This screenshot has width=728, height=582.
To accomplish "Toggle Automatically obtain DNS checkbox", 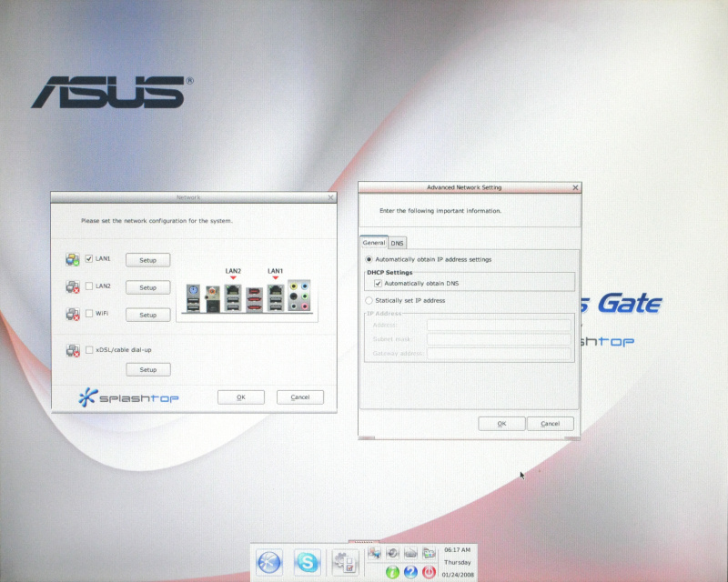I will tap(378, 283).
